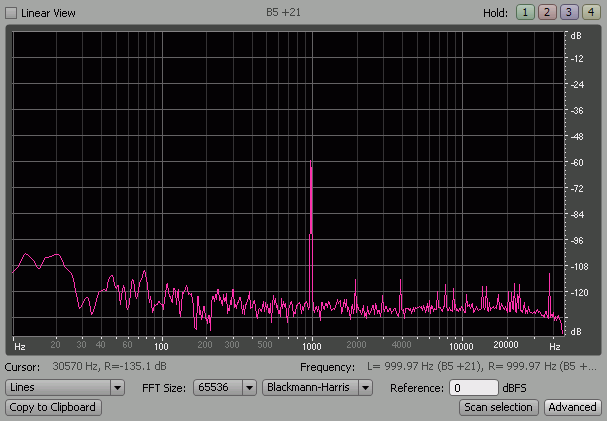Open the Blackmann-Harris window function dropdown
Image resolution: width=607 pixels, height=421 pixels.
pyautogui.click(x=317, y=387)
